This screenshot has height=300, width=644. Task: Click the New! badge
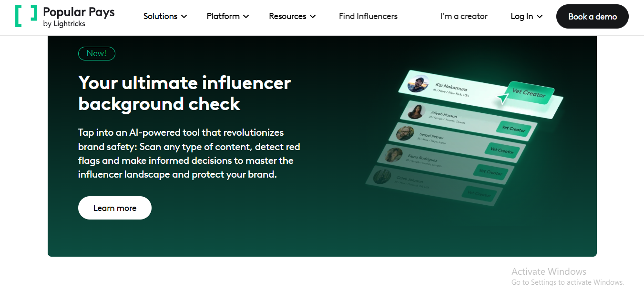(97, 53)
